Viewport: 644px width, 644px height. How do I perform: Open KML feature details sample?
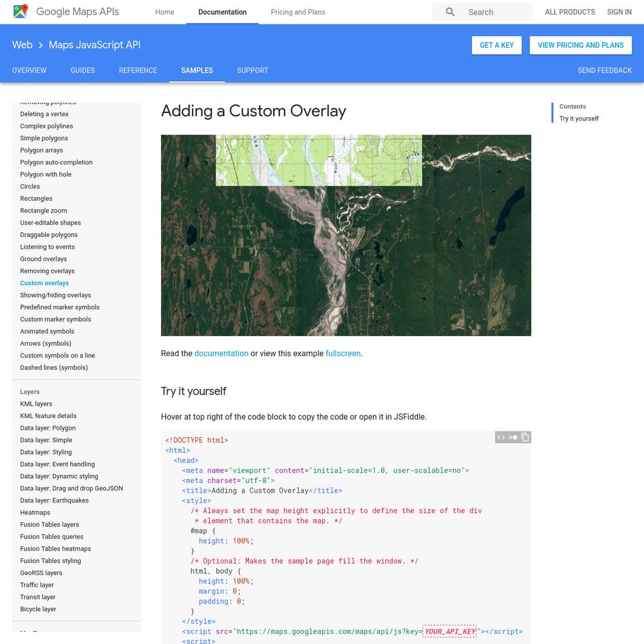tap(48, 415)
